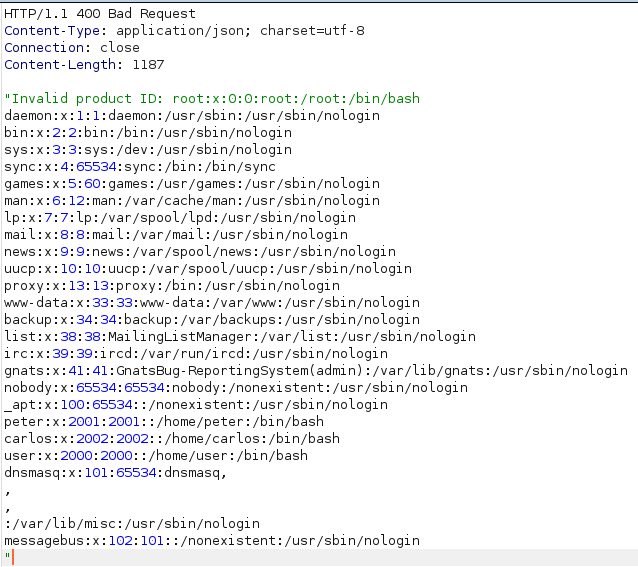
Task: Click the _apt:x:100:65534 line
Action: pyautogui.click(x=196, y=405)
